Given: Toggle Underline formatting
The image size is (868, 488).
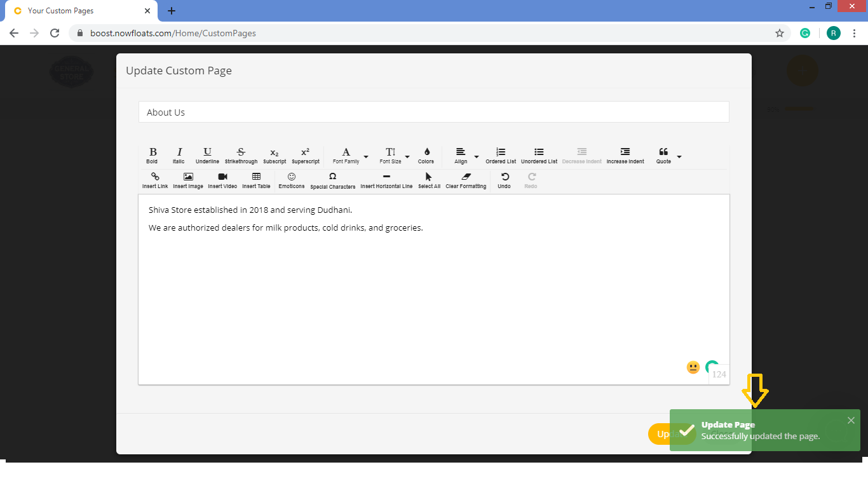Looking at the screenshot, I should (x=207, y=154).
